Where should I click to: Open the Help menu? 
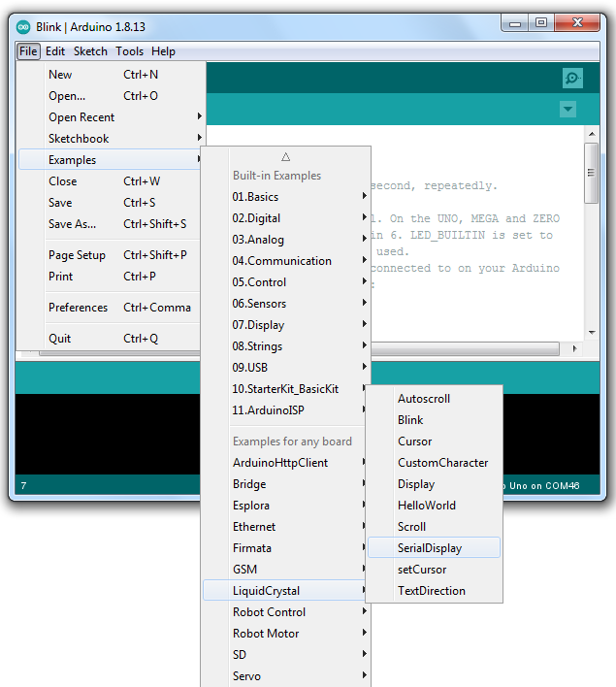coord(163,51)
